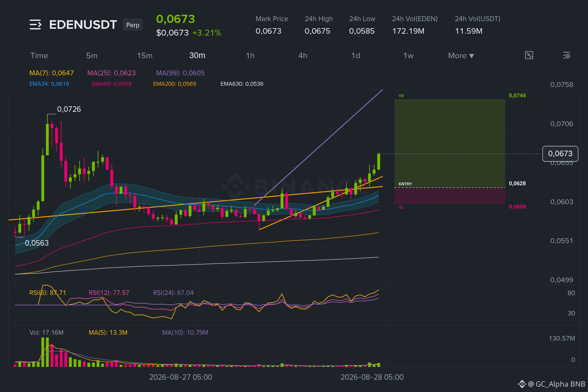Click the SL label on position tool
Screen dimensions: 588x392
[401, 207]
